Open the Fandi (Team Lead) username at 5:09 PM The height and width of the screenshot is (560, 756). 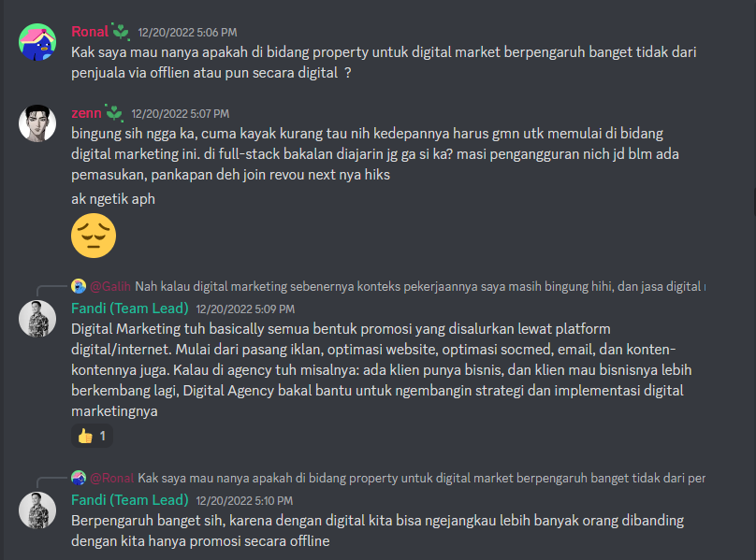(x=130, y=309)
